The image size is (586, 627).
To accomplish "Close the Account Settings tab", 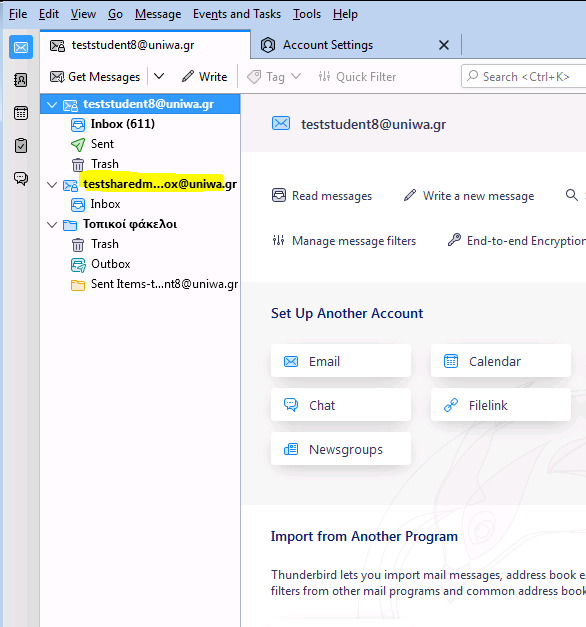I will tap(444, 45).
